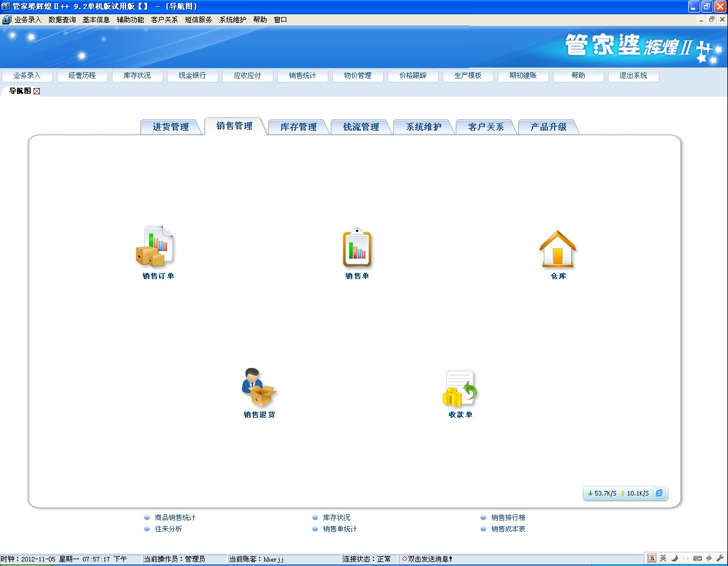Click the 五 input method indicator
Viewport: 728px width, 566px height.
tap(652, 558)
